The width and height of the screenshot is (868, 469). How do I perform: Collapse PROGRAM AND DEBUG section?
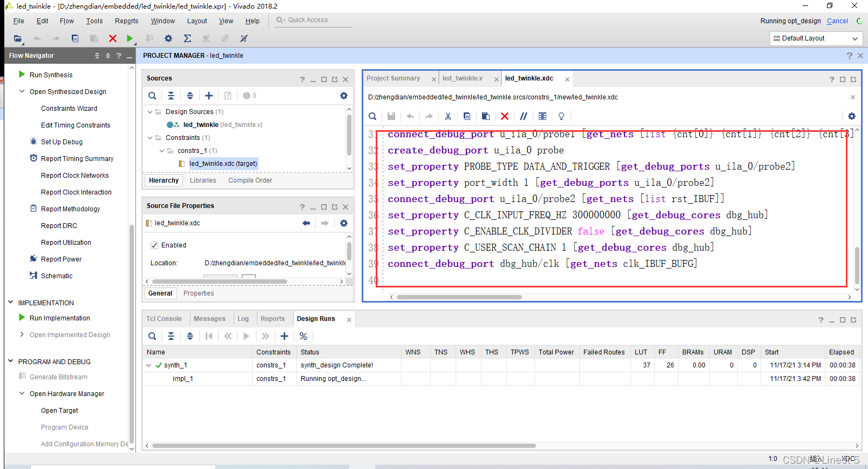point(10,361)
